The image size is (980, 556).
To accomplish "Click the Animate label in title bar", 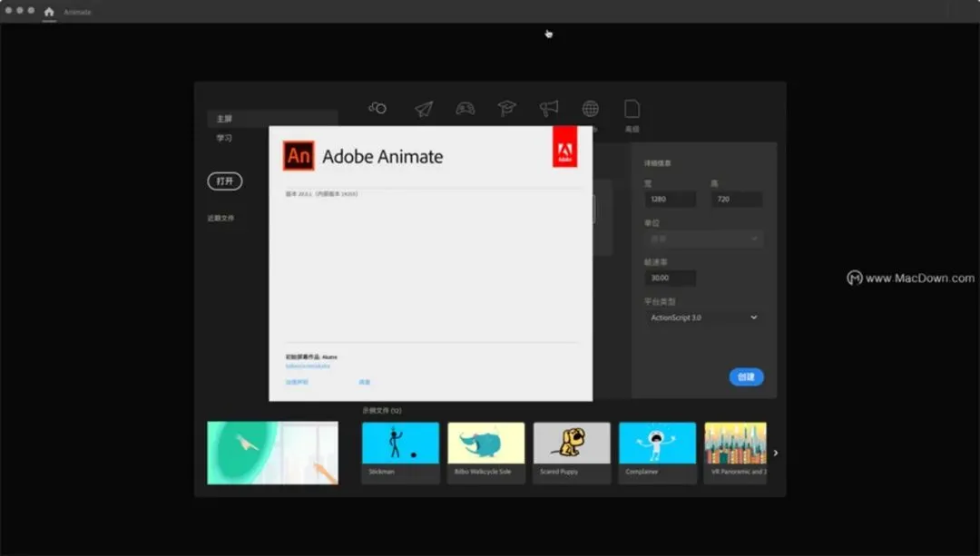I will (77, 12).
